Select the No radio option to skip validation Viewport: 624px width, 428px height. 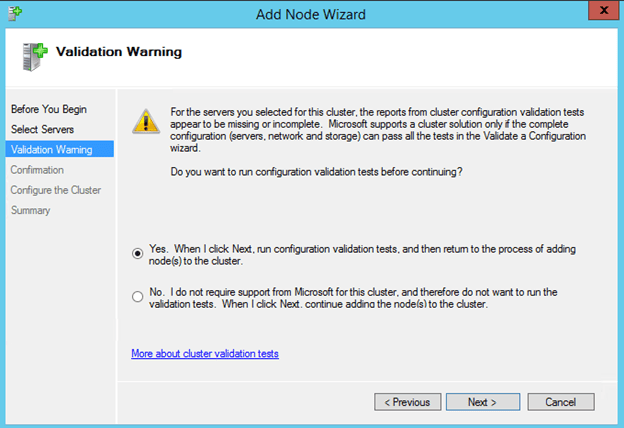[137, 296]
